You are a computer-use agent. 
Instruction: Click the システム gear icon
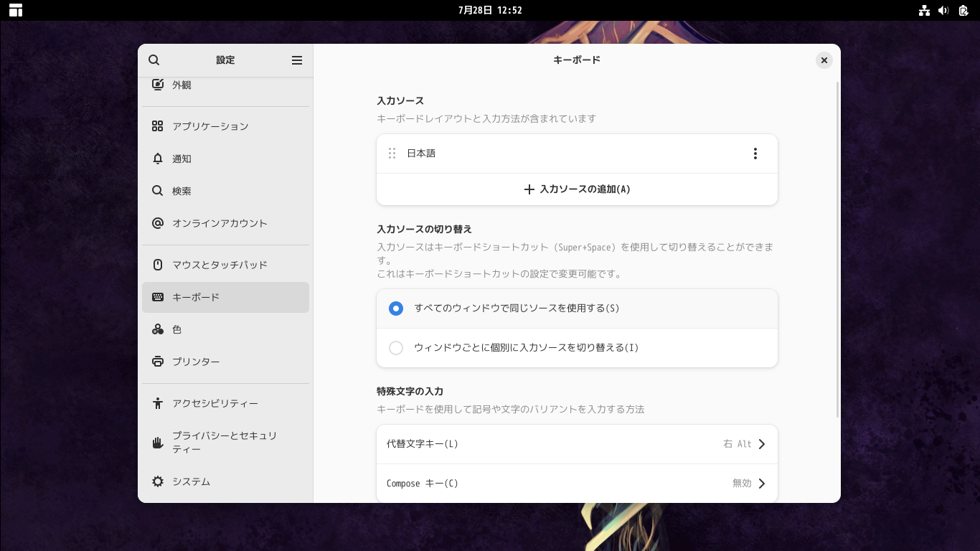[x=158, y=481]
